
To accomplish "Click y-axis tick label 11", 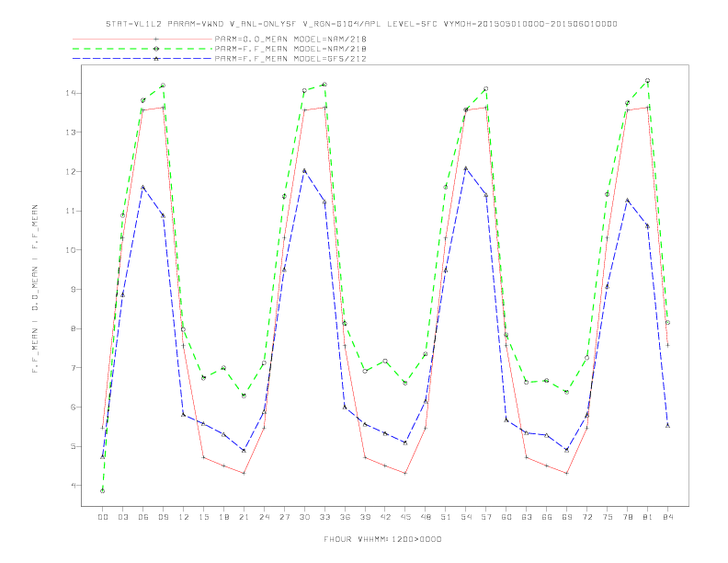I will tap(71, 211).
